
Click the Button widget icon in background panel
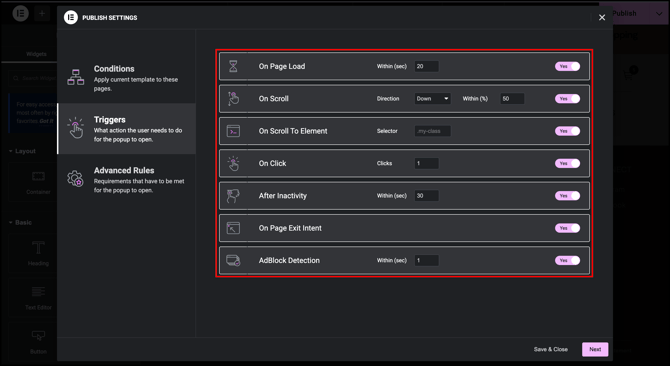38,336
